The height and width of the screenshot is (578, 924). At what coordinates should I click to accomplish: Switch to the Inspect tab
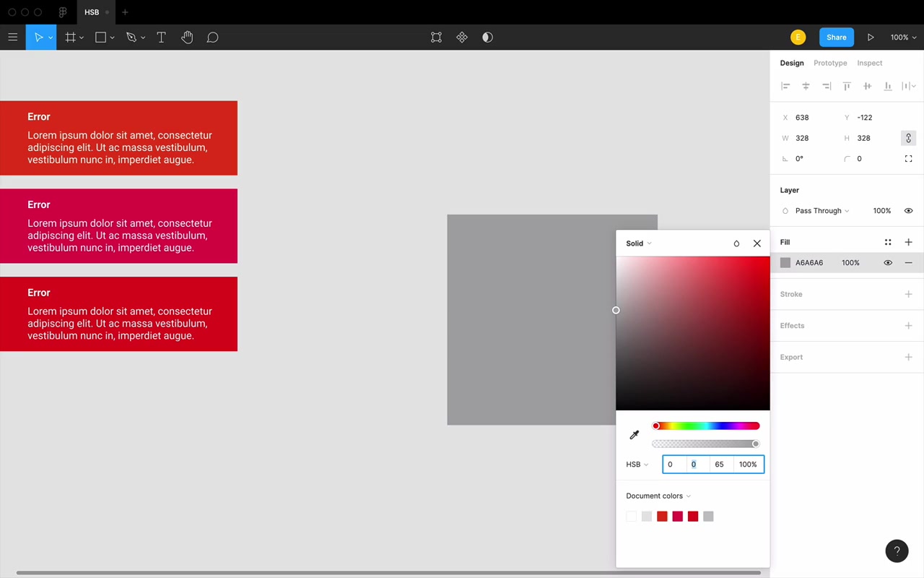point(870,63)
